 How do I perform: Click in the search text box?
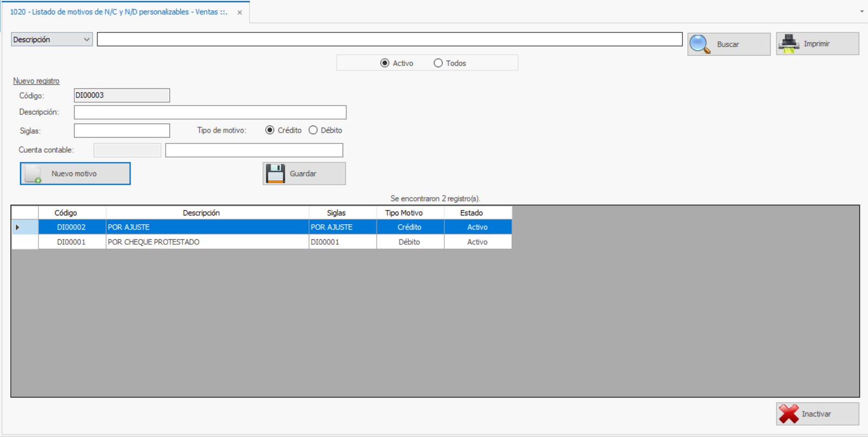[x=389, y=40]
